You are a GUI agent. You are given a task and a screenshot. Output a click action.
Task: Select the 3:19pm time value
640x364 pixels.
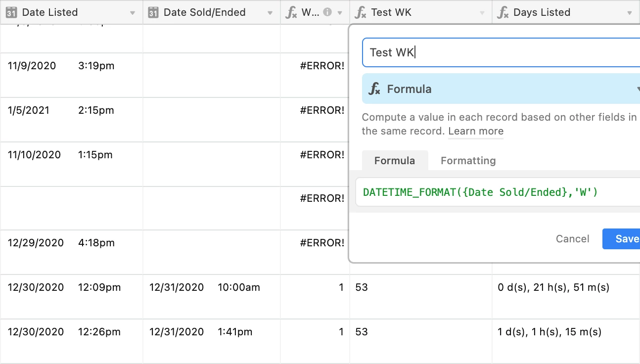pos(96,66)
